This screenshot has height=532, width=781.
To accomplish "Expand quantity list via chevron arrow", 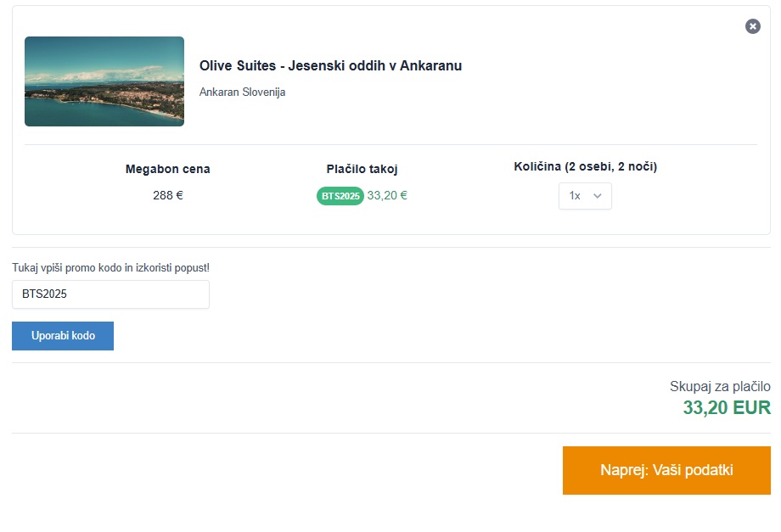I will pyautogui.click(x=598, y=196).
